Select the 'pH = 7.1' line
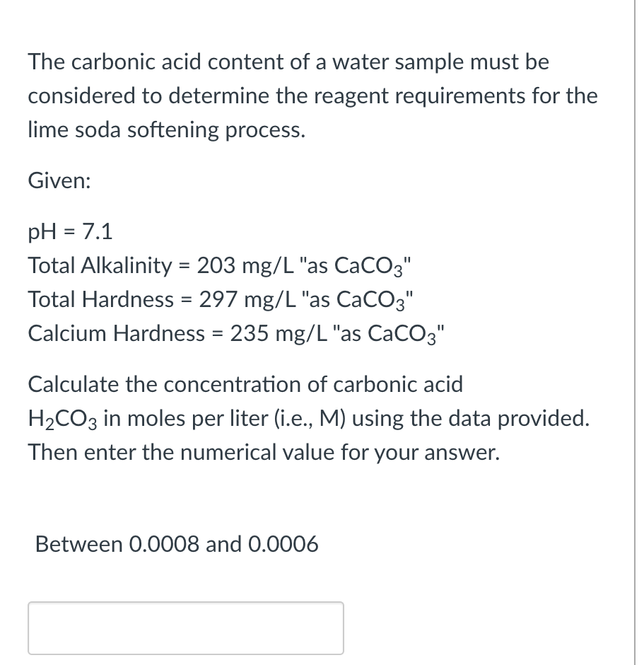This screenshot has width=644, height=665. pos(70,231)
